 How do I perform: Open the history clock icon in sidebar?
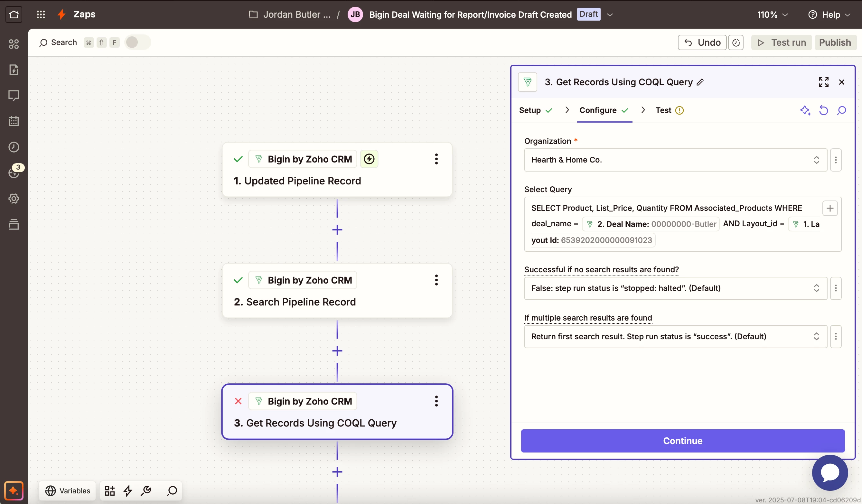click(x=14, y=147)
